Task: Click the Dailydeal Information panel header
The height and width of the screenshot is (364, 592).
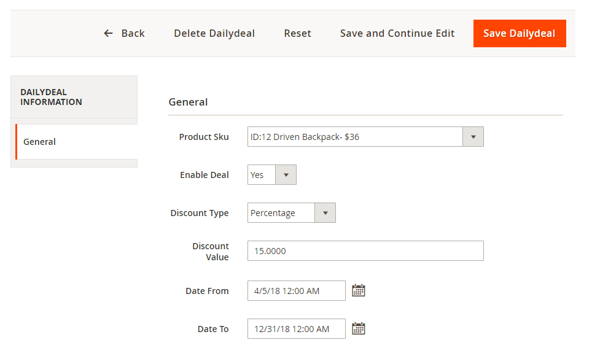Action: click(74, 97)
